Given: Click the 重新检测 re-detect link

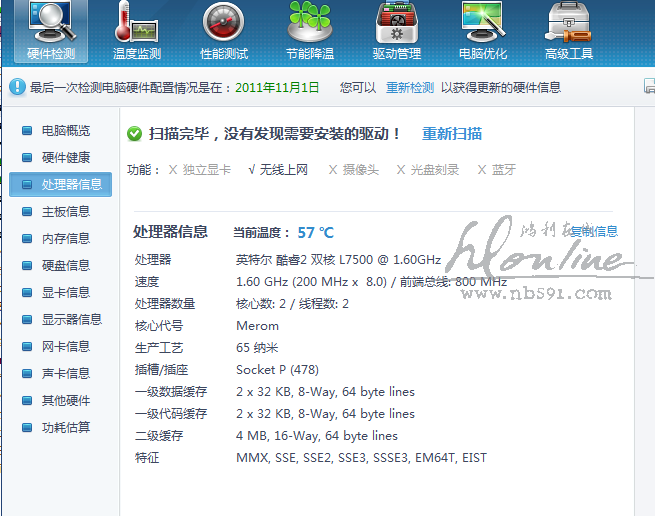Looking at the screenshot, I should pos(410,88).
